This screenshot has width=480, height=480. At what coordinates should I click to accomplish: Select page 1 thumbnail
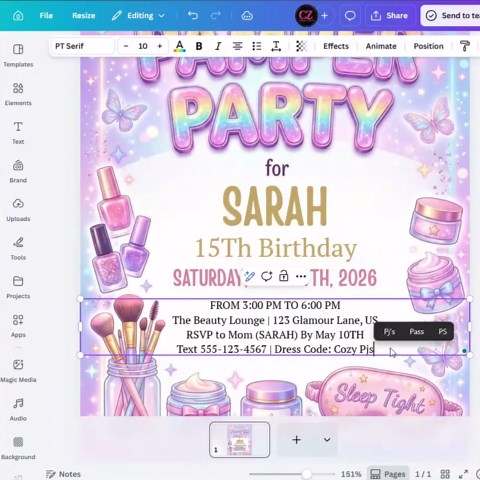[239, 439]
